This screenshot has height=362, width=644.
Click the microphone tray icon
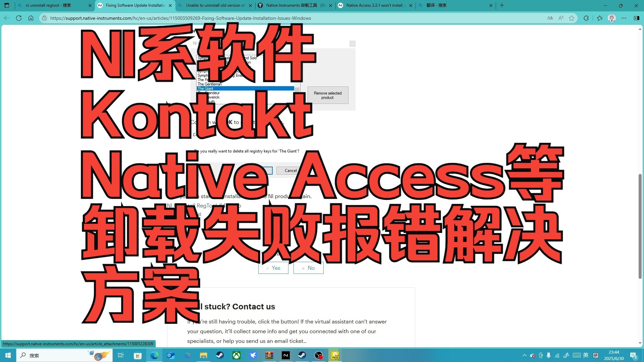549,355
